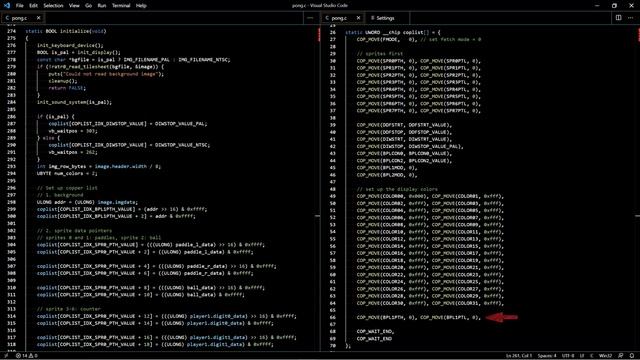Click line 68 COP_WAIT_END
The height and width of the screenshot is (360, 640).
coord(376,331)
